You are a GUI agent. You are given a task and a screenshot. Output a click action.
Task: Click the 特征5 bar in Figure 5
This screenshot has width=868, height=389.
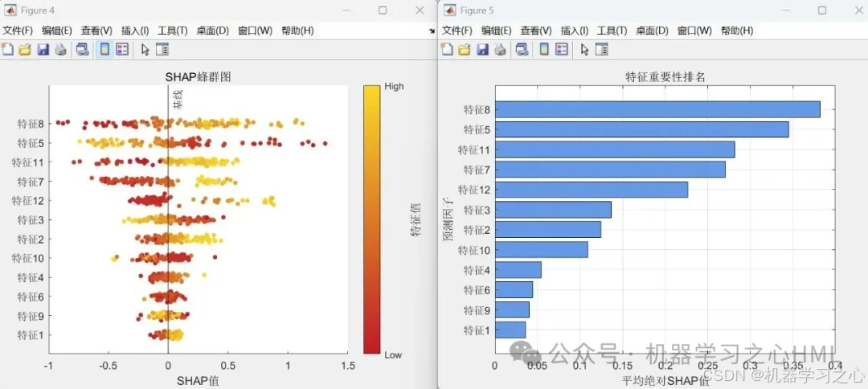pyautogui.click(x=641, y=129)
